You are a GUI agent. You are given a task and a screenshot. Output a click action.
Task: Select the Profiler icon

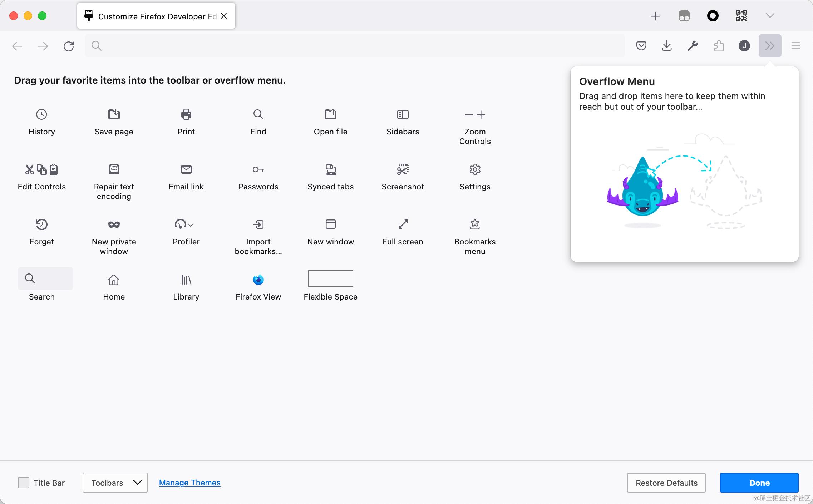point(184,224)
